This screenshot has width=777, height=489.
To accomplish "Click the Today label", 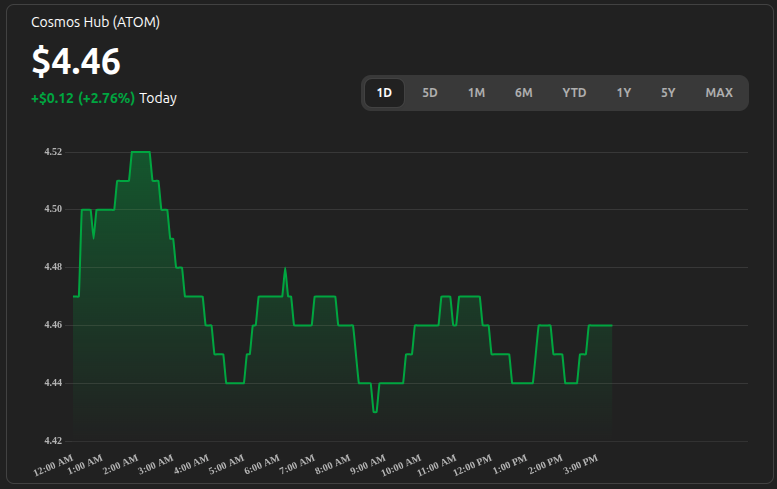I will point(158,98).
